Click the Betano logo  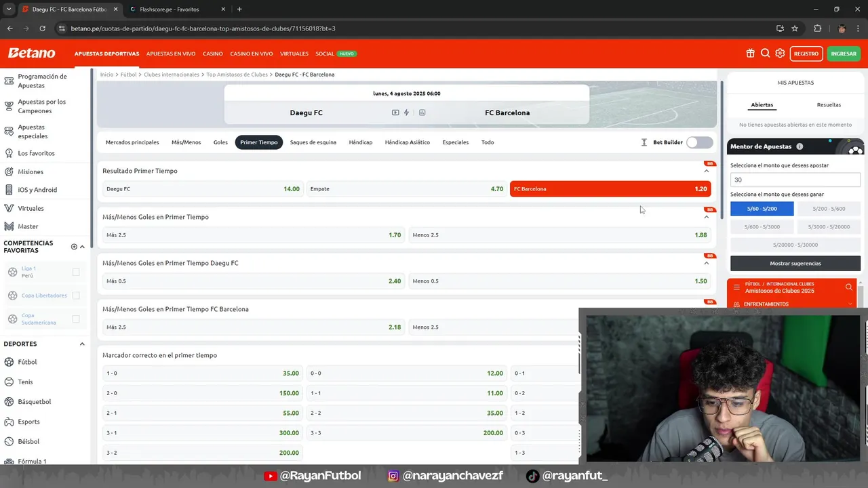click(31, 54)
